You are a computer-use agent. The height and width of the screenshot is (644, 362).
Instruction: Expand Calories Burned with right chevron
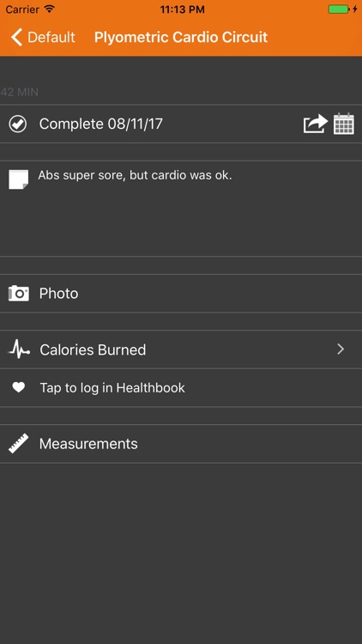coord(341,349)
